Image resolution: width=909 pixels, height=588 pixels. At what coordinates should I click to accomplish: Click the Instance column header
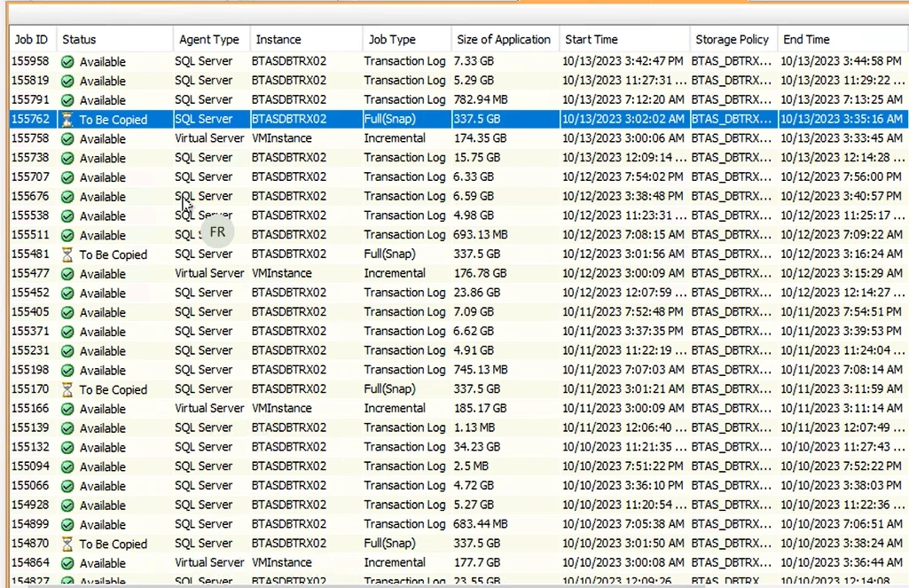coord(278,39)
